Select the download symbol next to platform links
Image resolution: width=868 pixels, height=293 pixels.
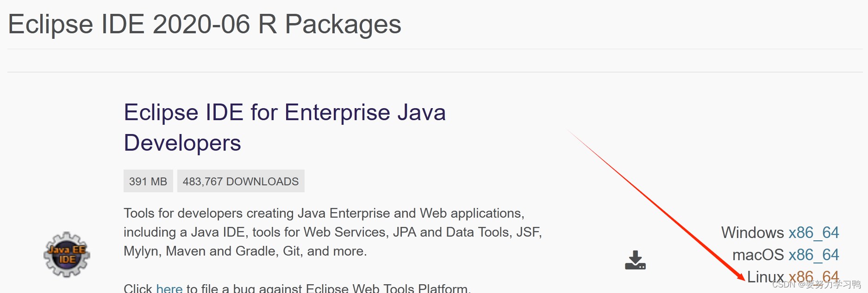(x=636, y=260)
